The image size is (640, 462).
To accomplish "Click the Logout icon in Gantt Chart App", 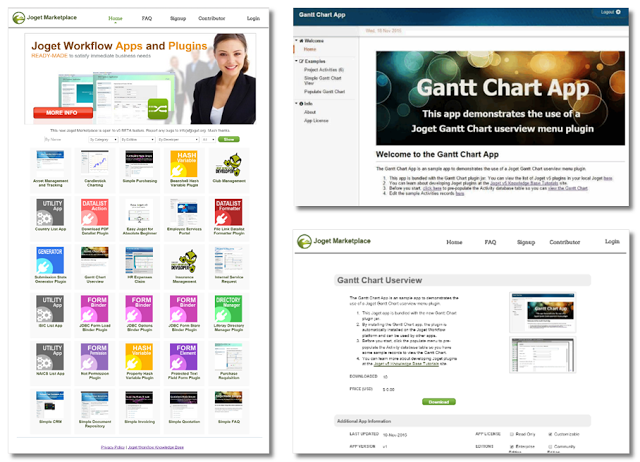I will (x=618, y=12).
